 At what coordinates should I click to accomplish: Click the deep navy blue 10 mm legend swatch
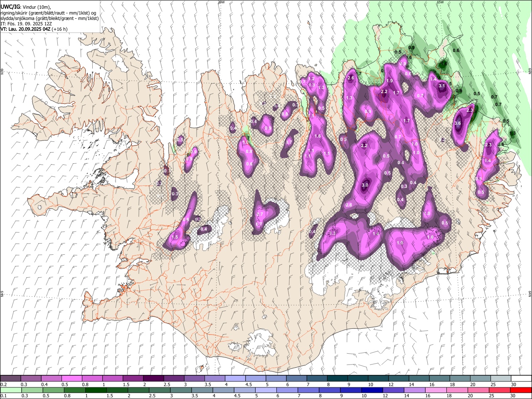pyautogui.click(x=371, y=390)
